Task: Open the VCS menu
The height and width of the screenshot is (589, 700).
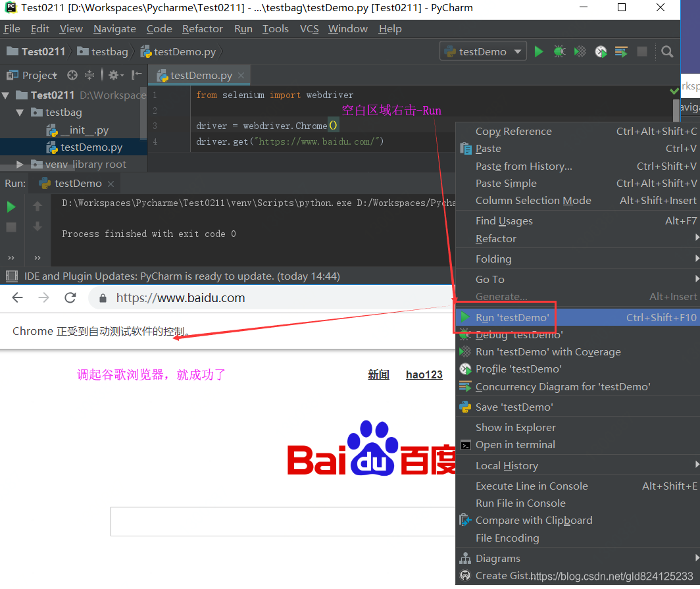Action: (x=309, y=29)
